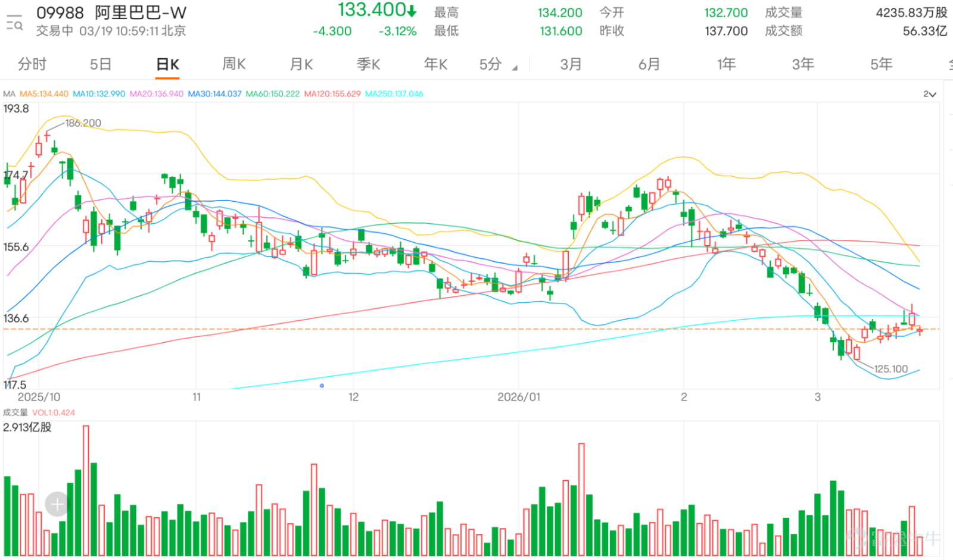Choose the 5分 interval tab
This screenshot has height=560, width=953.
coord(491,64)
